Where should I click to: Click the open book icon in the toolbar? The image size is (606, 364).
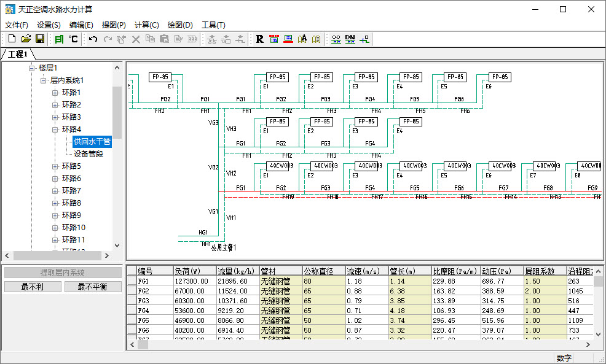(x=316, y=39)
